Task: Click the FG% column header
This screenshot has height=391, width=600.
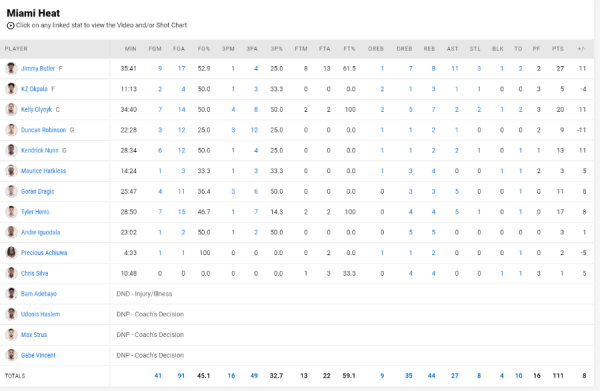Action: [x=204, y=49]
